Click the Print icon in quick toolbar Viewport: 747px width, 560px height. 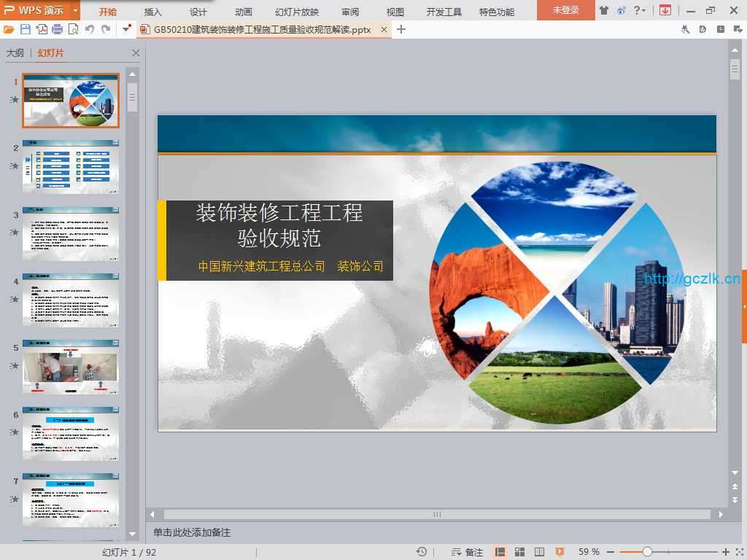pyautogui.click(x=58, y=29)
